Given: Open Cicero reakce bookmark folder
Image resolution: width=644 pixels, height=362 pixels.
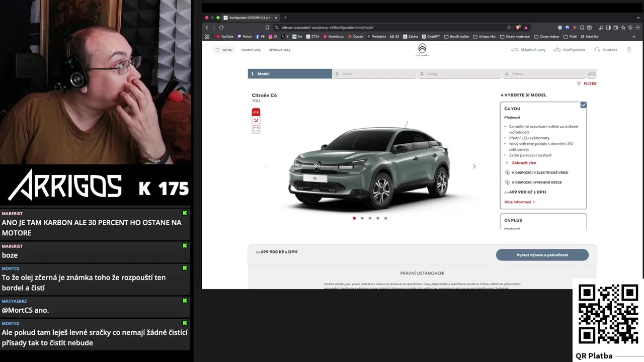Looking at the screenshot, I should pyautogui.click(x=546, y=36).
